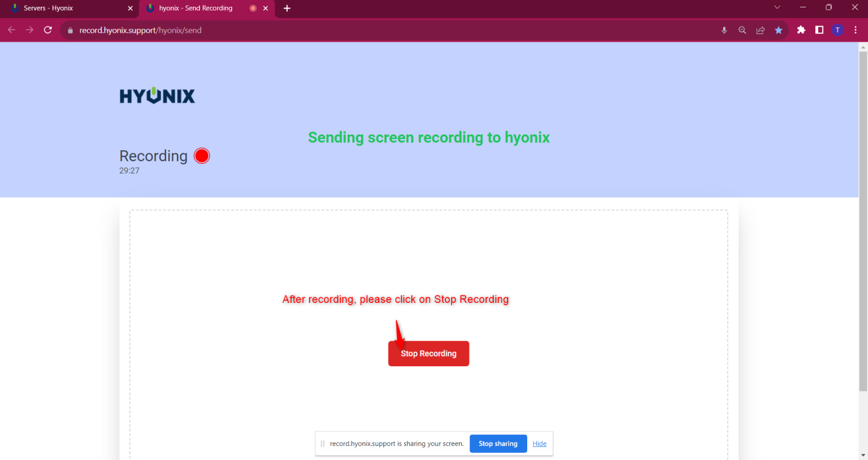Switch to Servers - Hyonix tab
Screen dimensions: 868x460
pos(62,8)
